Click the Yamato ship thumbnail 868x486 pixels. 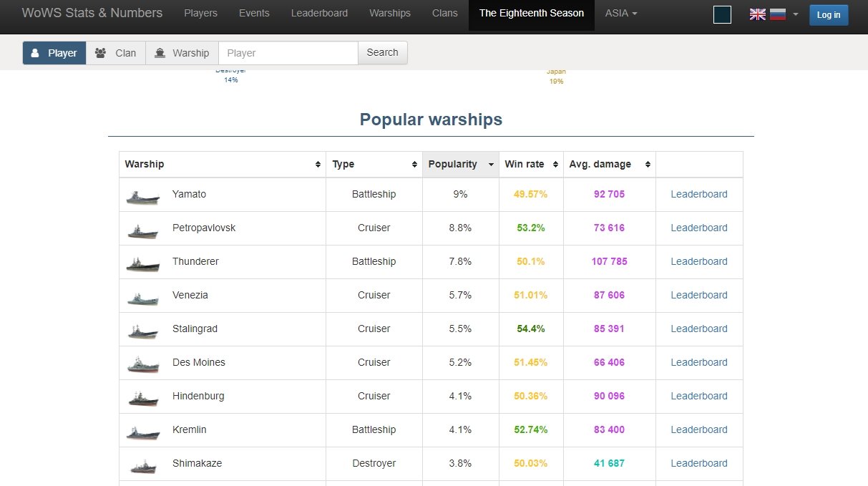pyautogui.click(x=143, y=196)
